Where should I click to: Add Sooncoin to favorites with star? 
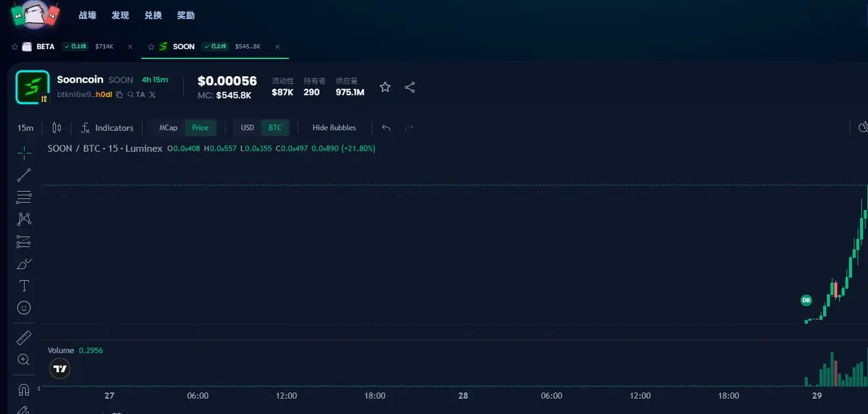point(385,88)
